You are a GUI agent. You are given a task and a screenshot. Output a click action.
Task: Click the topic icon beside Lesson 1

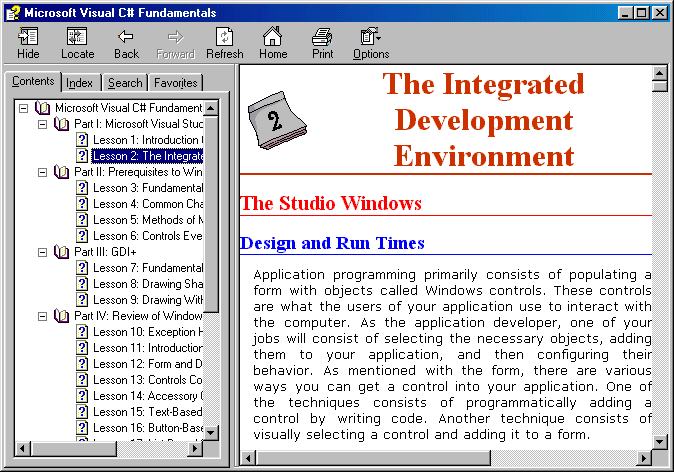click(82, 140)
